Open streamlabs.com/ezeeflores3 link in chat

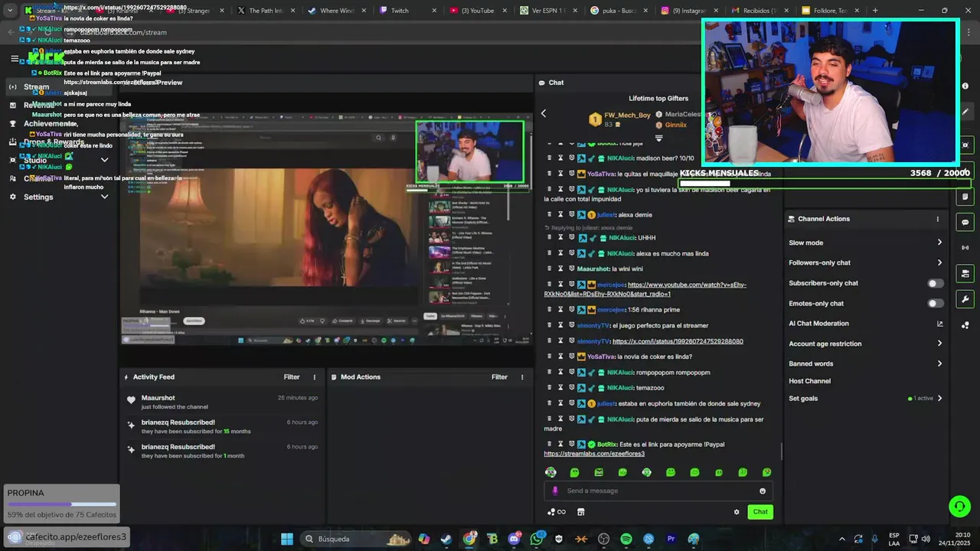pos(594,454)
